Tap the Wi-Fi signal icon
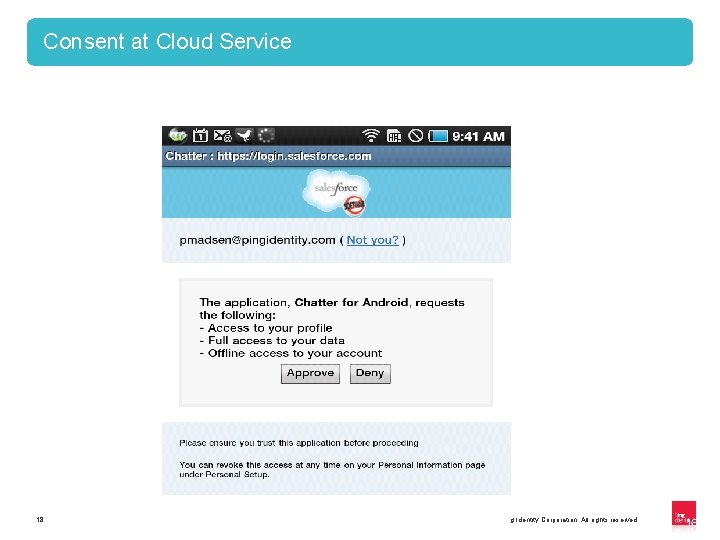This screenshot has width=720, height=540. tap(371, 135)
